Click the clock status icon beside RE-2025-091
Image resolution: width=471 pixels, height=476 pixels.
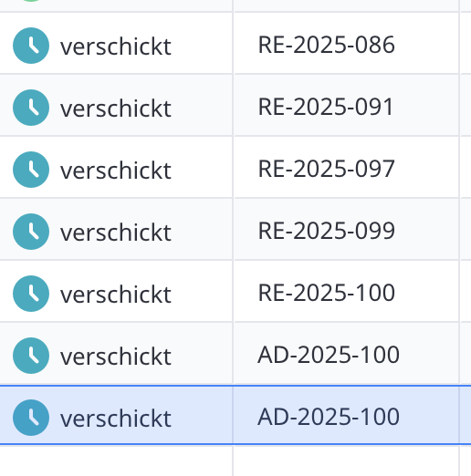[31, 108]
